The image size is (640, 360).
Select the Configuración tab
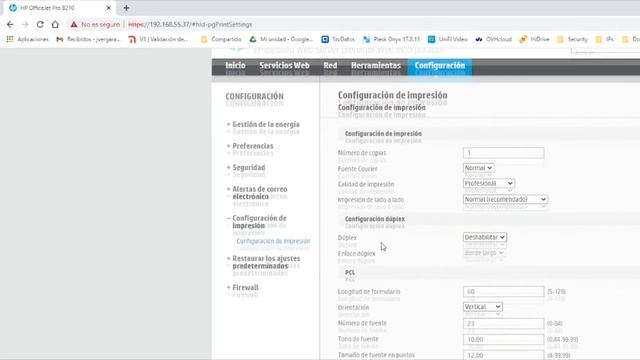440,66
